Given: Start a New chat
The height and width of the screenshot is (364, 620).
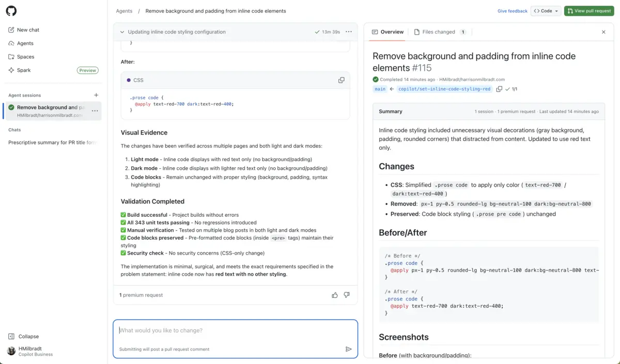Looking at the screenshot, I should 27,30.
